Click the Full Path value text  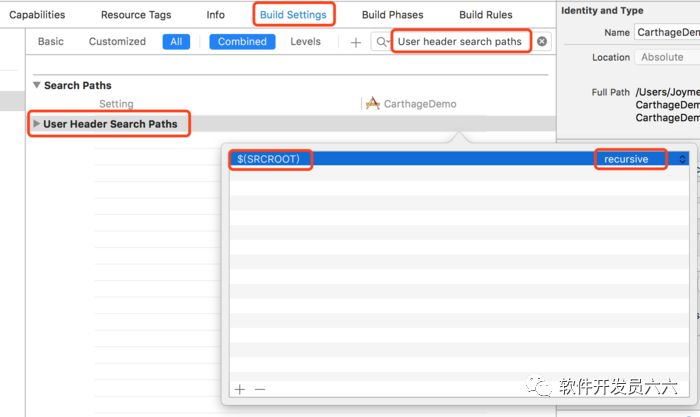[667, 105]
